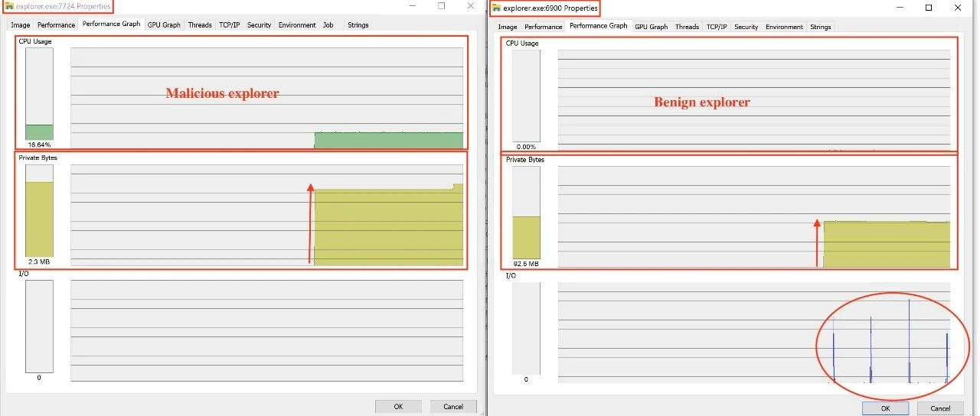Screen dimensions: 980x416
Task: Click CPU Usage label in explorer.exe:7724
Action: click(35, 41)
